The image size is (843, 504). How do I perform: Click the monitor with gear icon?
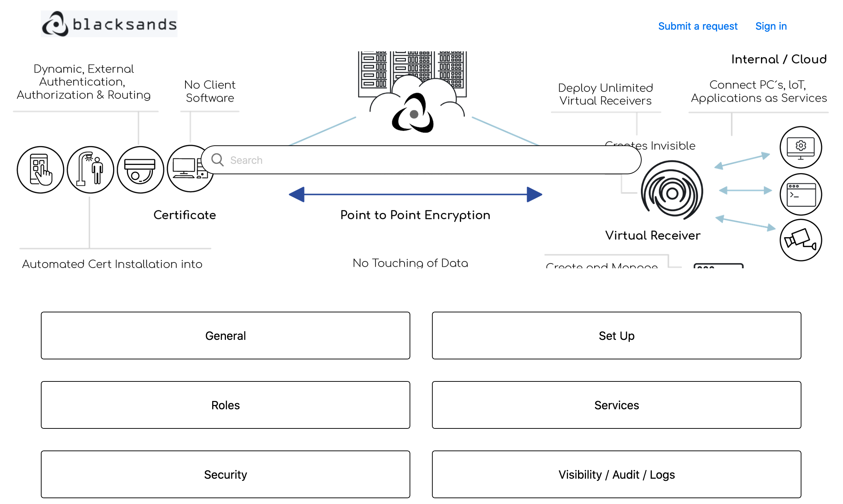point(800,147)
